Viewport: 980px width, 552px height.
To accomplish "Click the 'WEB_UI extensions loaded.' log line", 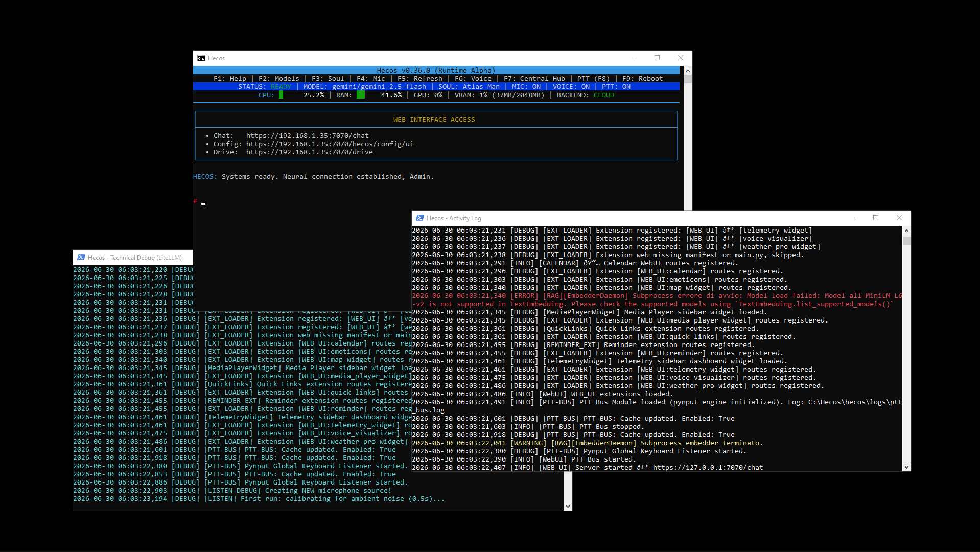I will coord(543,394).
